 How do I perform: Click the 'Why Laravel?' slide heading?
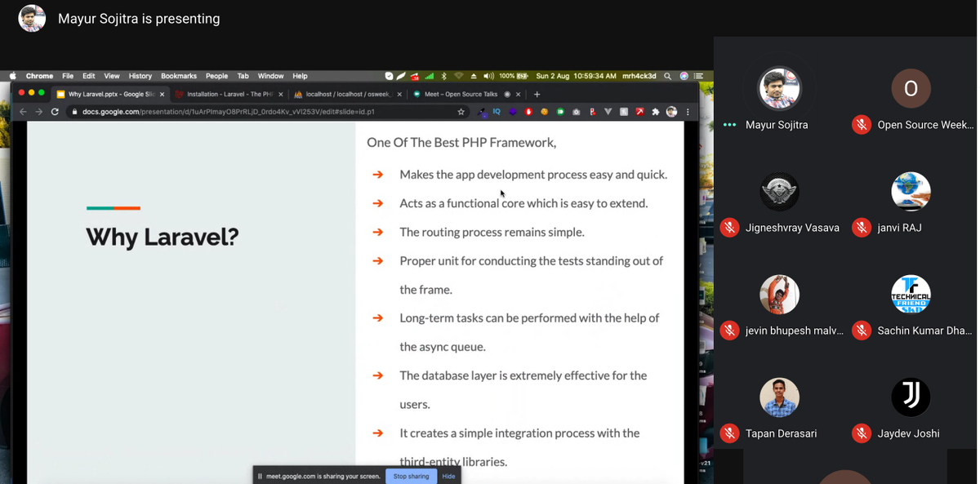coord(163,238)
